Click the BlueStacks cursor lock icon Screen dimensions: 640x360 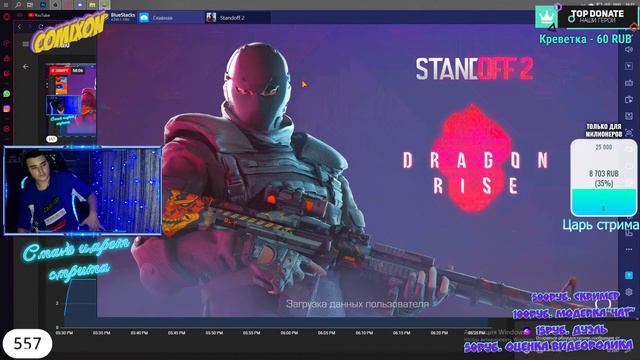[629, 66]
